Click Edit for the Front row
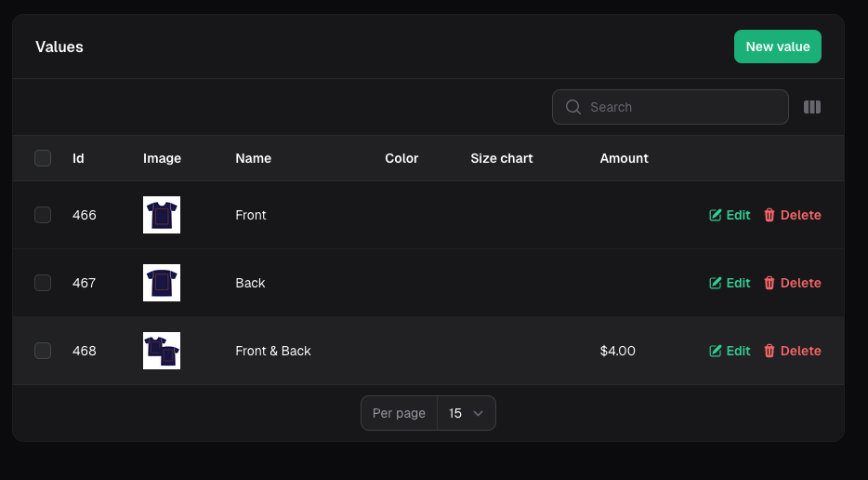 point(730,215)
